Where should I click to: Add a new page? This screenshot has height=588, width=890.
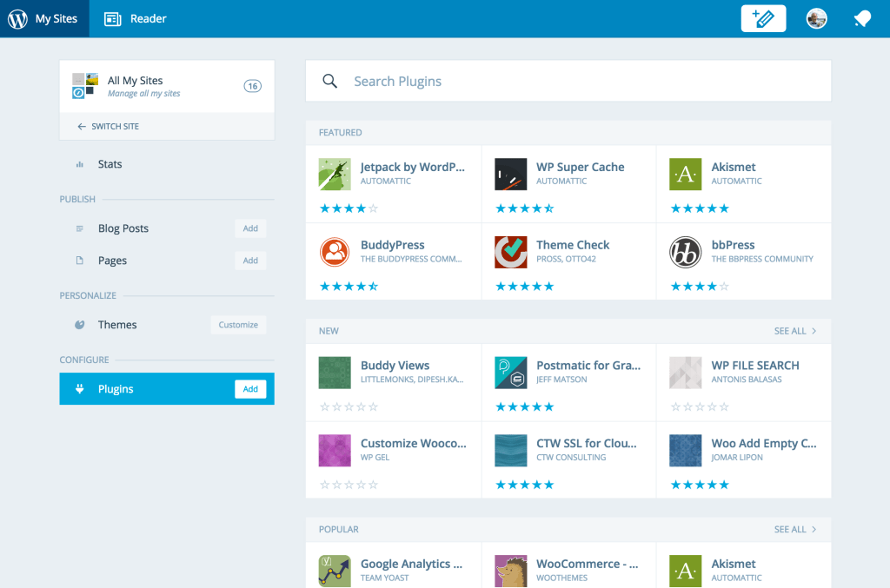pos(250,261)
